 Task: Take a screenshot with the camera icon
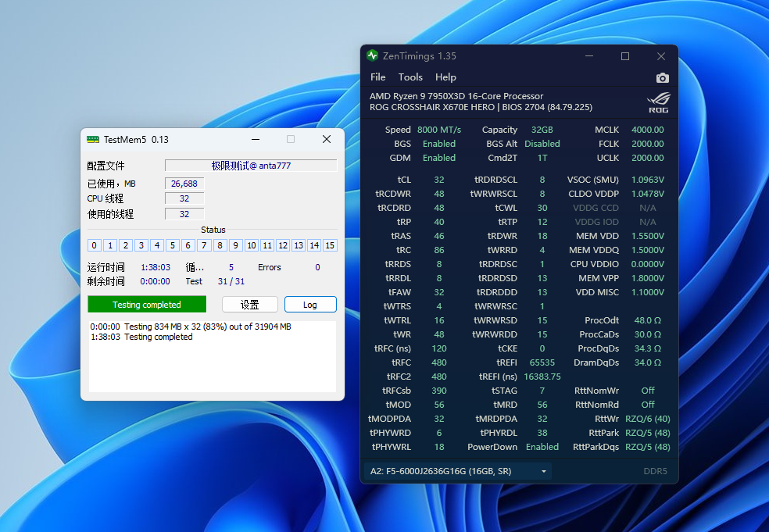[x=663, y=77]
